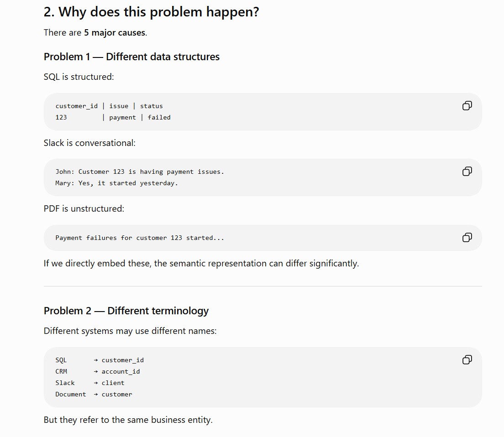Click the Problem 2 Different terminology heading
The image size is (504, 437).
pos(126,311)
